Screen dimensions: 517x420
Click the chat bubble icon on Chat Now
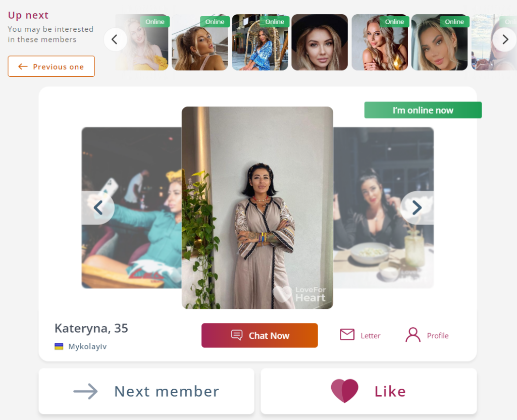coord(236,335)
